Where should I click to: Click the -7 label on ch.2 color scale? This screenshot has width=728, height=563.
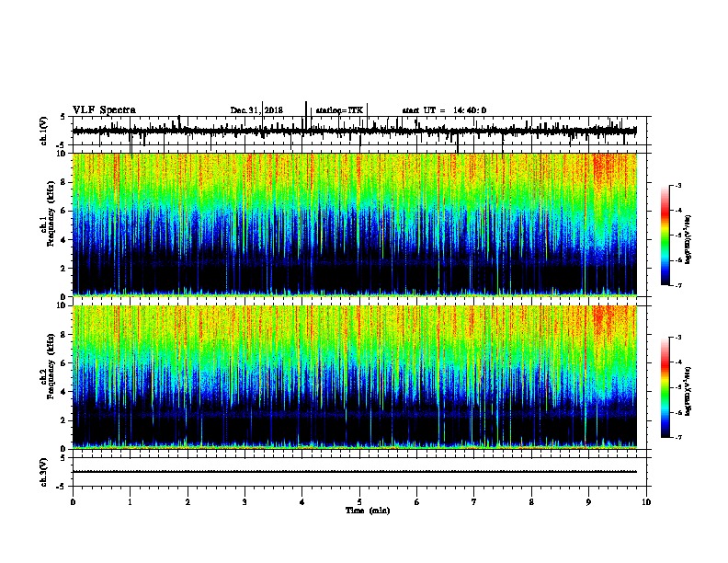tap(678, 437)
